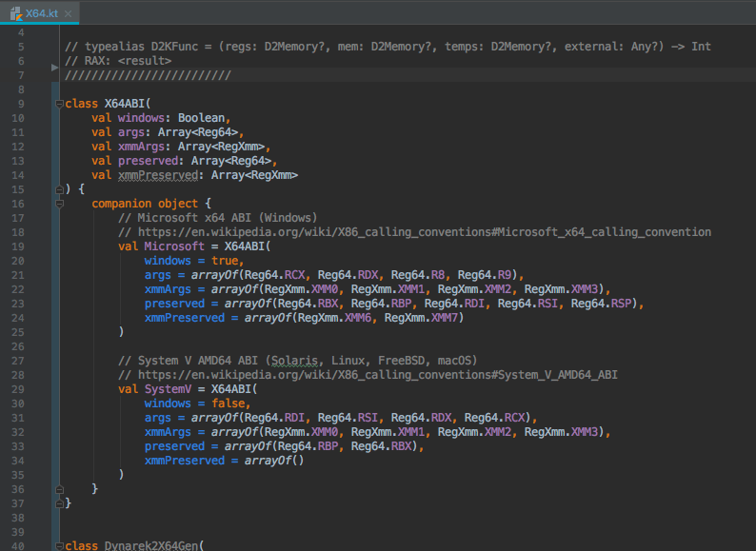Click the Kotlin file icon on the X64.kt tab
Image resolution: width=756 pixels, height=551 pixels.
(16, 12)
